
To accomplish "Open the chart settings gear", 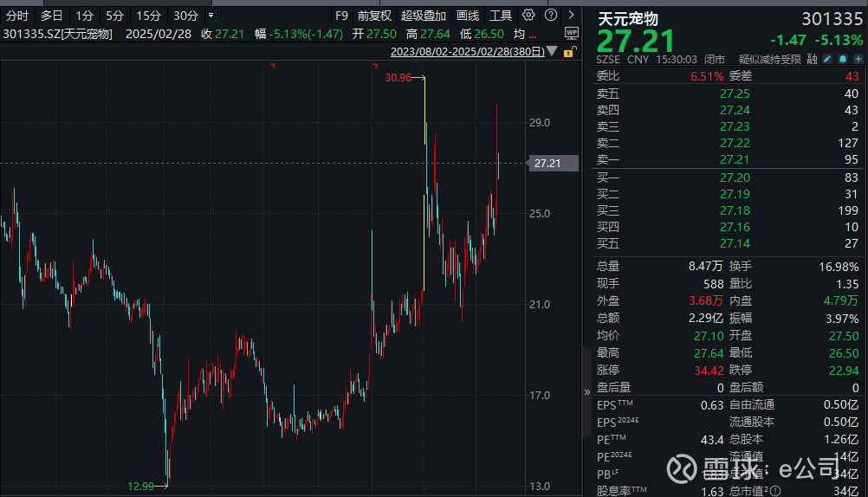I will (528, 15).
